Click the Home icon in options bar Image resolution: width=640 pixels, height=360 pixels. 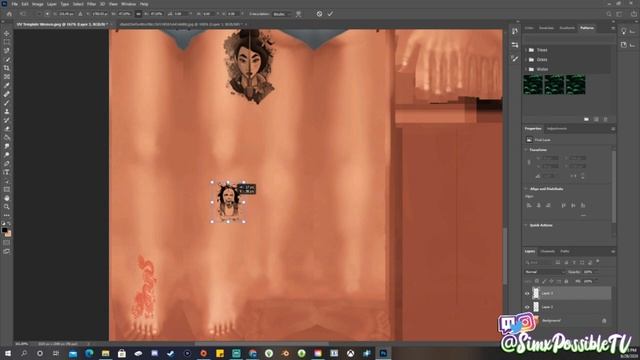9,14
